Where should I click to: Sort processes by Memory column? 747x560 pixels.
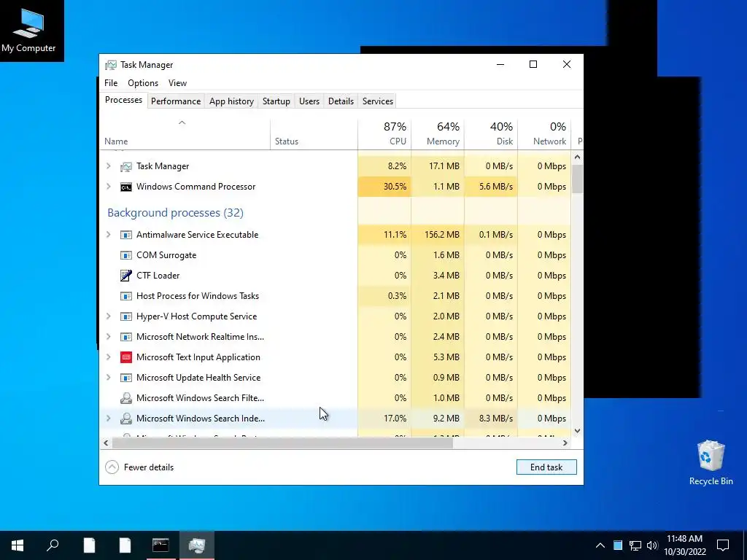tap(438, 134)
